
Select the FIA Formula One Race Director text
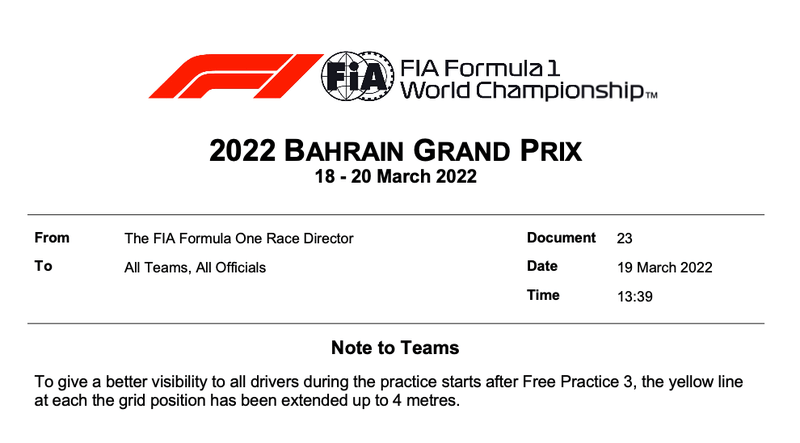click(x=238, y=238)
